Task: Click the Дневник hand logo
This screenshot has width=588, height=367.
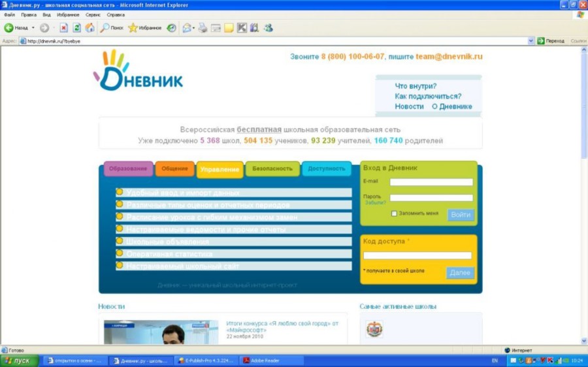Action: click(138, 71)
